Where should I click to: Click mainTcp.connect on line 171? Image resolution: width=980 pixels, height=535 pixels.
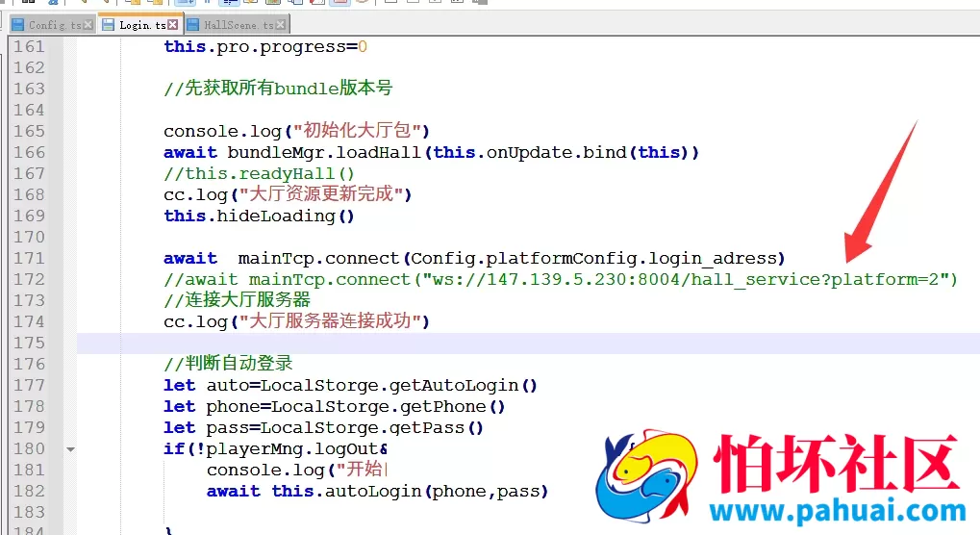pyautogui.click(x=318, y=259)
